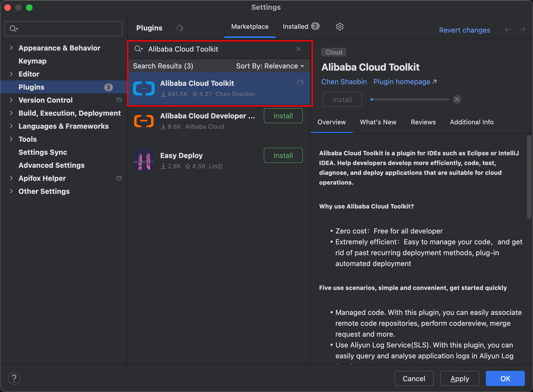
Task: Expand the Build, Execution, Deployment section
Action: (11, 113)
